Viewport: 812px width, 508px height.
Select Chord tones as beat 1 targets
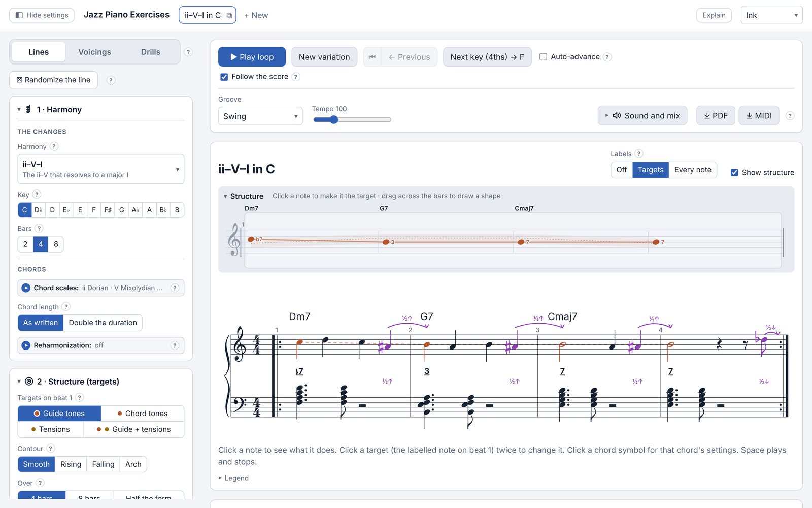(142, 414)
